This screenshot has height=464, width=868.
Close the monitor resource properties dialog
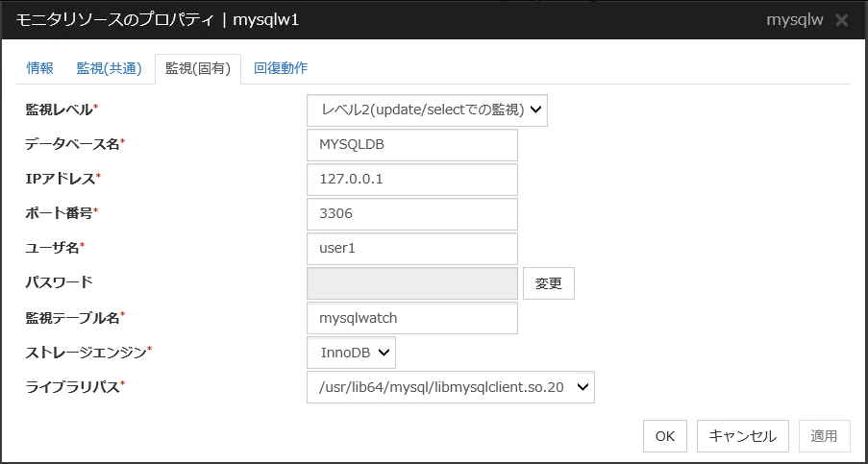pos(842,20)
